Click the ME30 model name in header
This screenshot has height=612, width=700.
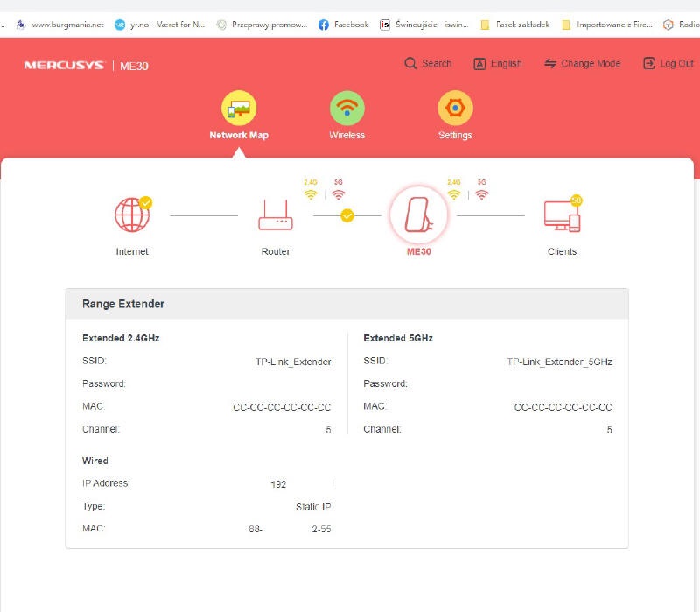pos(134,67)
